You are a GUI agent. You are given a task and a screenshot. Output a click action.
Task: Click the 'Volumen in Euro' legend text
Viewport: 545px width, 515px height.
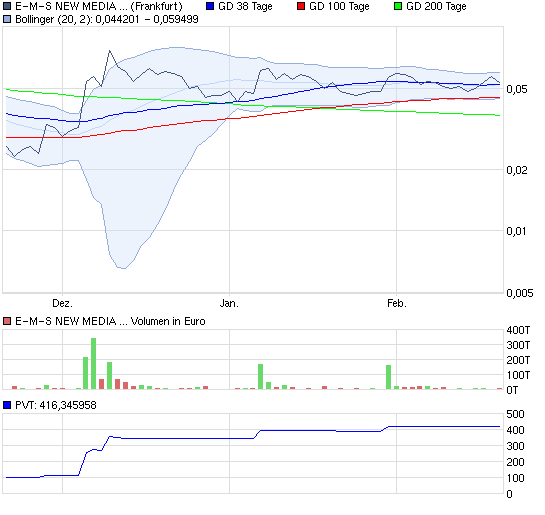(x=168, y=321)
